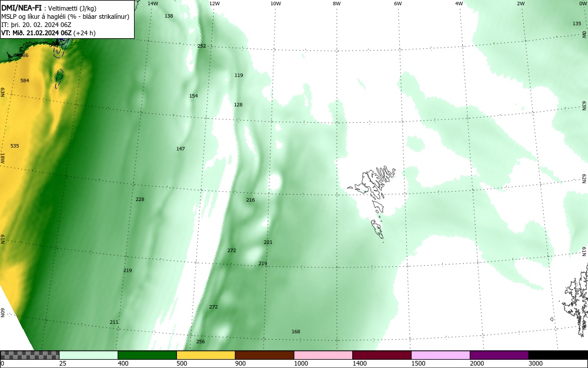Click the CAPE value '128'
The height and width of the screenshot is (368, 588).
(x=238, y=105)
